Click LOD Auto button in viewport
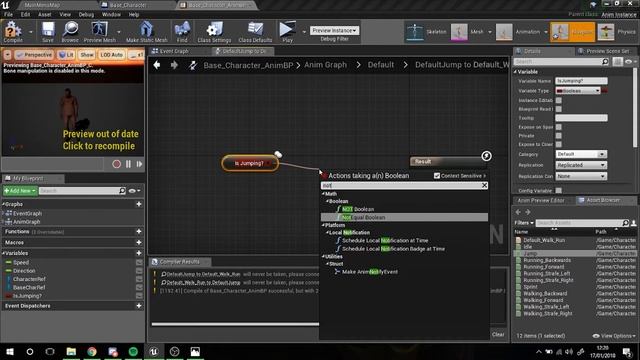 (111, 55)
